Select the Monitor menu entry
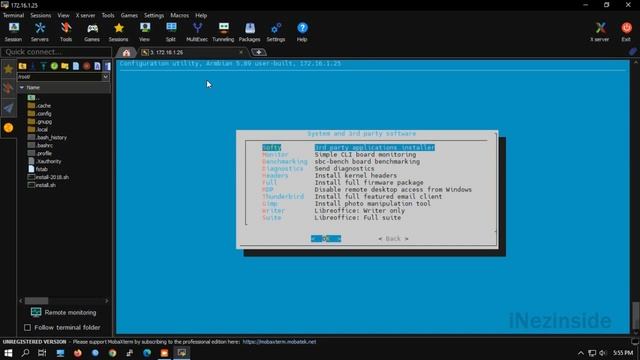The height and width of the screenshot is (360, 640). click(275, 155)
